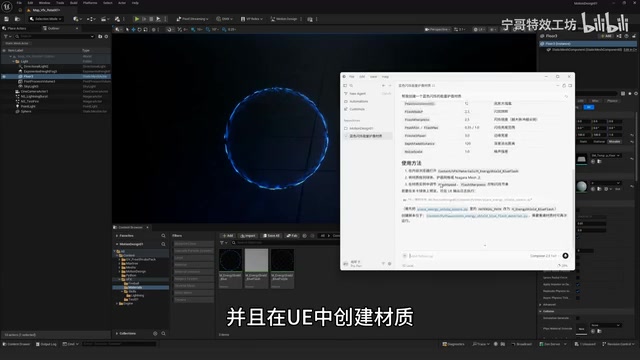Open the VP Roles dropdown

pos(251,19)
